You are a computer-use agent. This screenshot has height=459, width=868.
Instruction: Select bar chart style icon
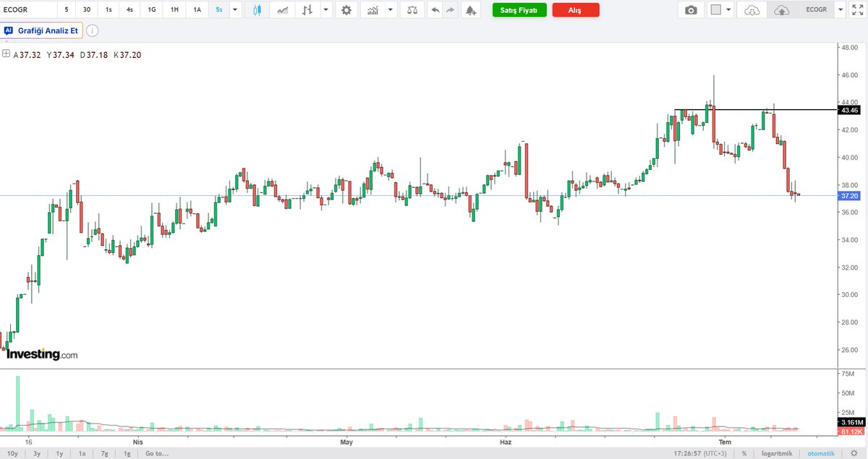pos(308,10)
